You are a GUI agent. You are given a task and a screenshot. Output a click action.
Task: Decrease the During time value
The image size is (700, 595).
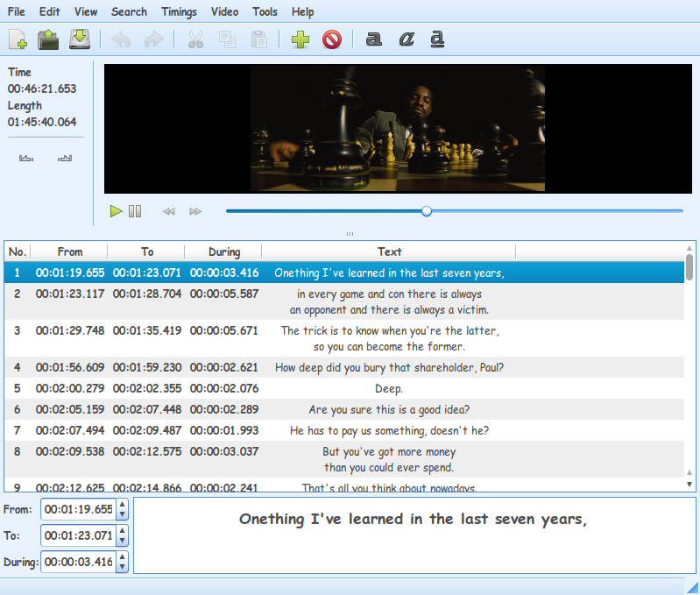click(x=122, y=567)
